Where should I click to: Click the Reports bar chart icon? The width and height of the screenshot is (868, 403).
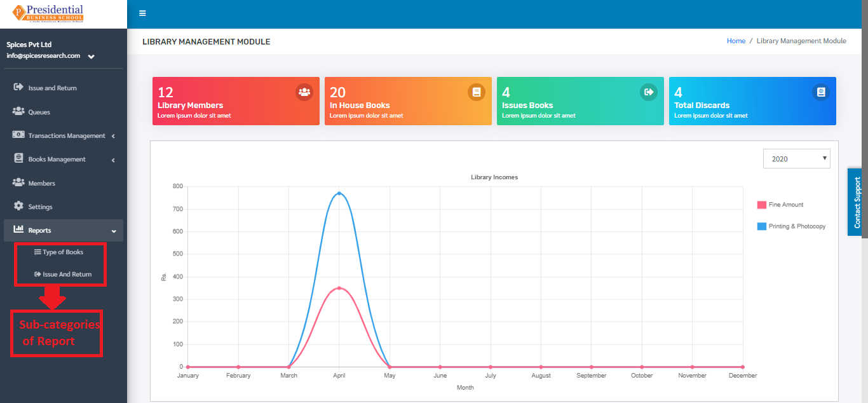tap(18, 229)
